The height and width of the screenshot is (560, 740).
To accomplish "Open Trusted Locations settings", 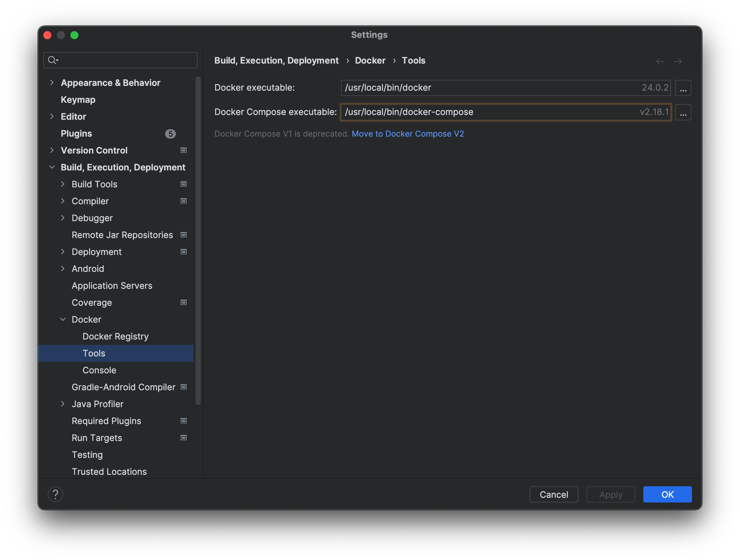I will pos(109,472).
